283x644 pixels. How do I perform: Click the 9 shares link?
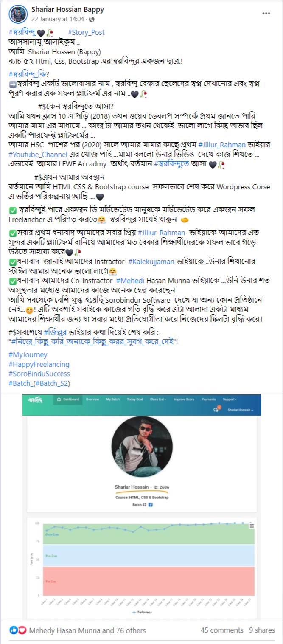point(262,630)
